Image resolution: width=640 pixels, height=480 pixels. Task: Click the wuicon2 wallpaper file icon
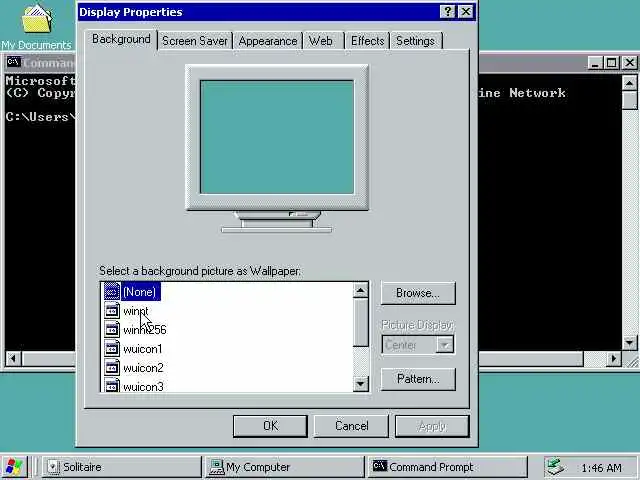click(112, 368)
